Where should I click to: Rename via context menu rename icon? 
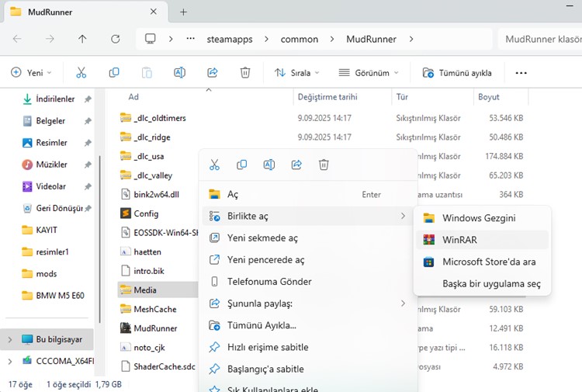tap(269, 165)
